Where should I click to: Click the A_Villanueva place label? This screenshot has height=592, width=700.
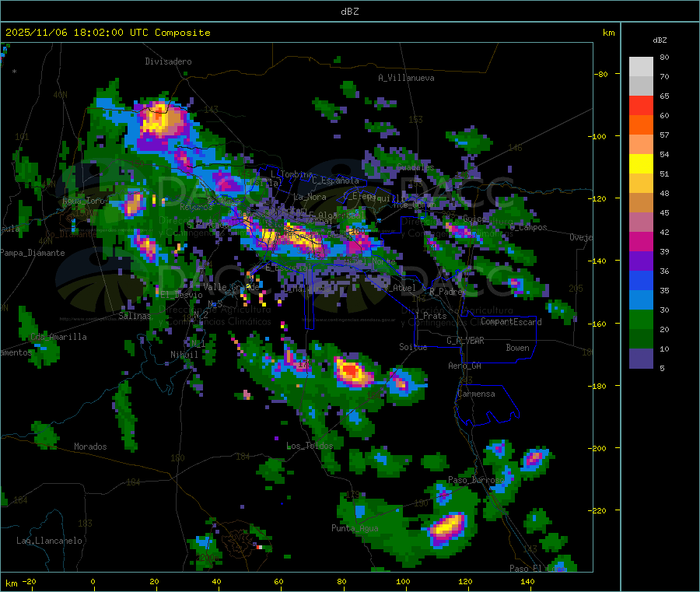(406, 78)
